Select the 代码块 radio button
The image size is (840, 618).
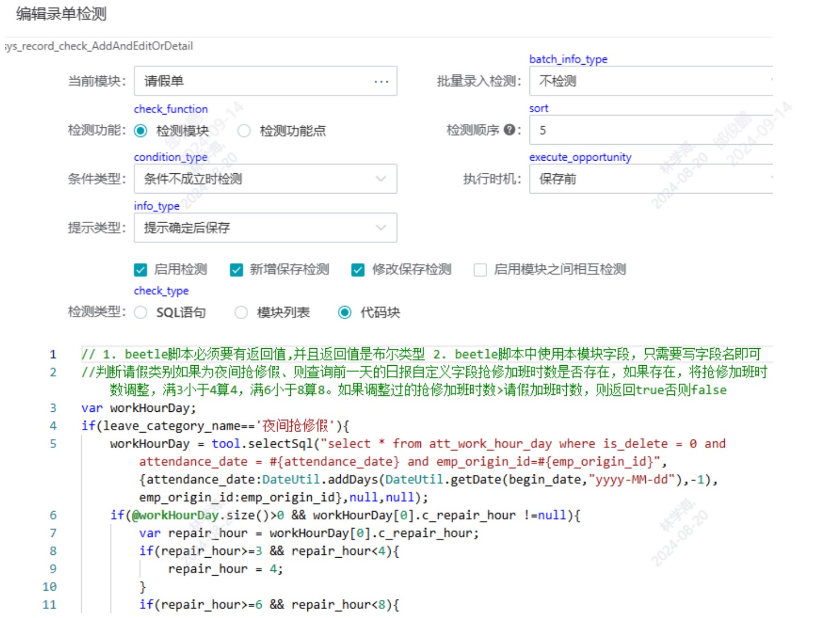tap(345, 313)
